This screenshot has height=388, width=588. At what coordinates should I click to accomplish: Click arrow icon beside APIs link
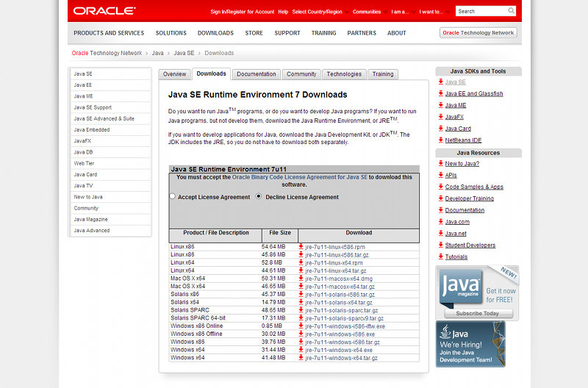coord(440,175)
